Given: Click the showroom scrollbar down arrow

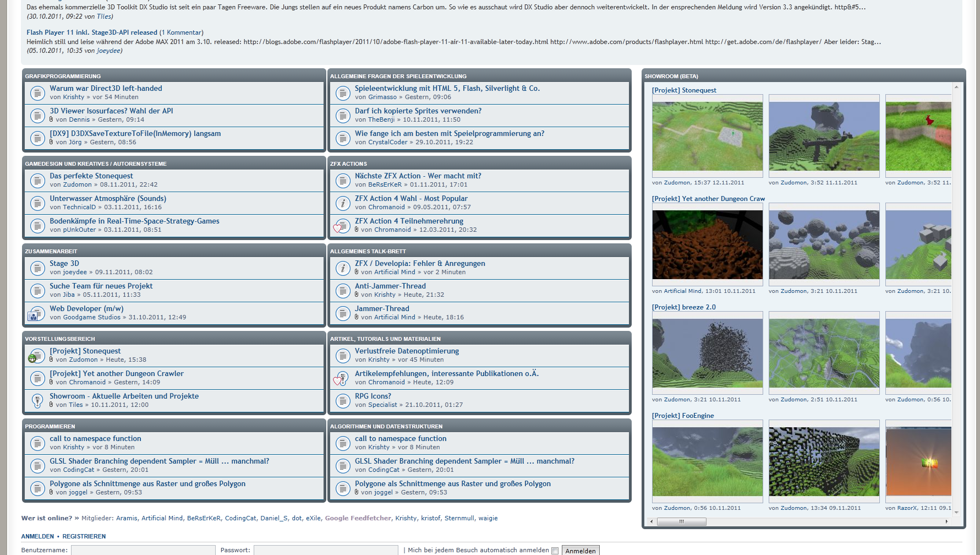Looking at the screenshot, I should pos(956,512).
